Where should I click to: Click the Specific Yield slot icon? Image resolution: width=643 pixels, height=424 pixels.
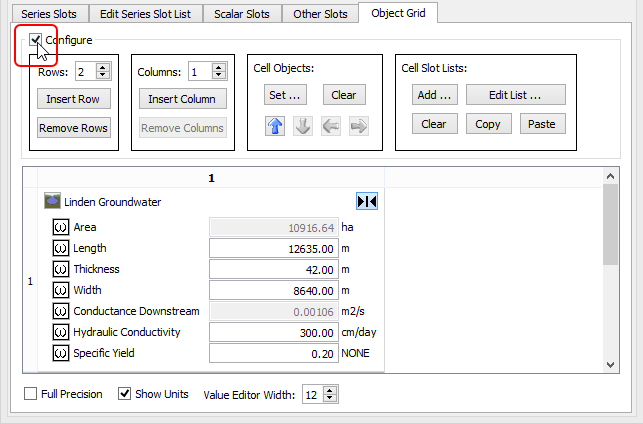[61, 353]
